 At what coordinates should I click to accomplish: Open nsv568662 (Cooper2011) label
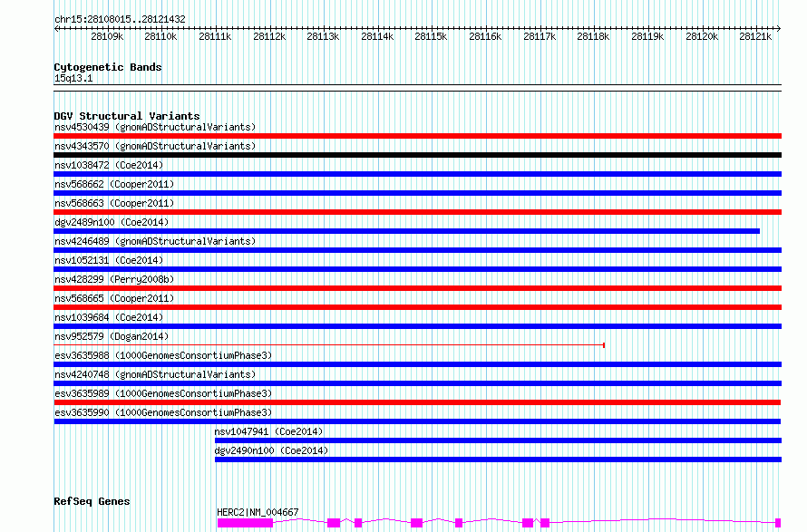tap(114, 184)
